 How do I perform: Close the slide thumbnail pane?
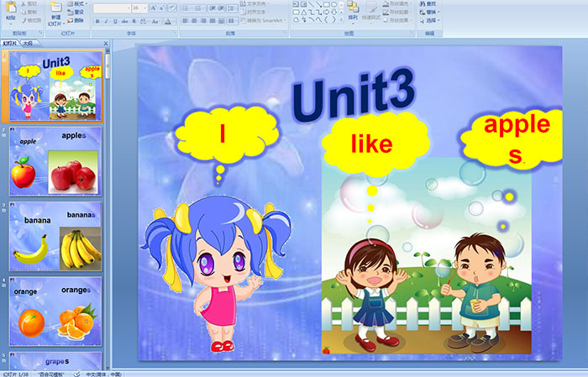(106, 44)
